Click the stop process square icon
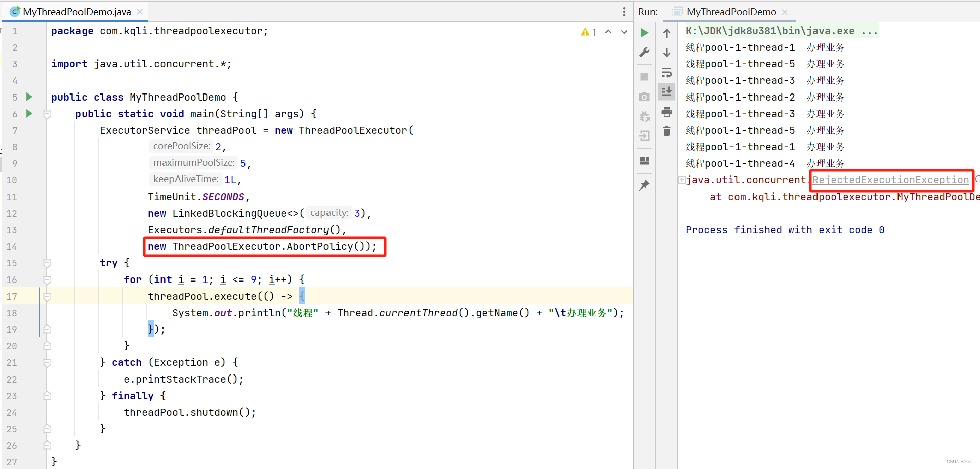Image resolution: width=980 pixels, height=469 pixels. (x=644, y=77)
